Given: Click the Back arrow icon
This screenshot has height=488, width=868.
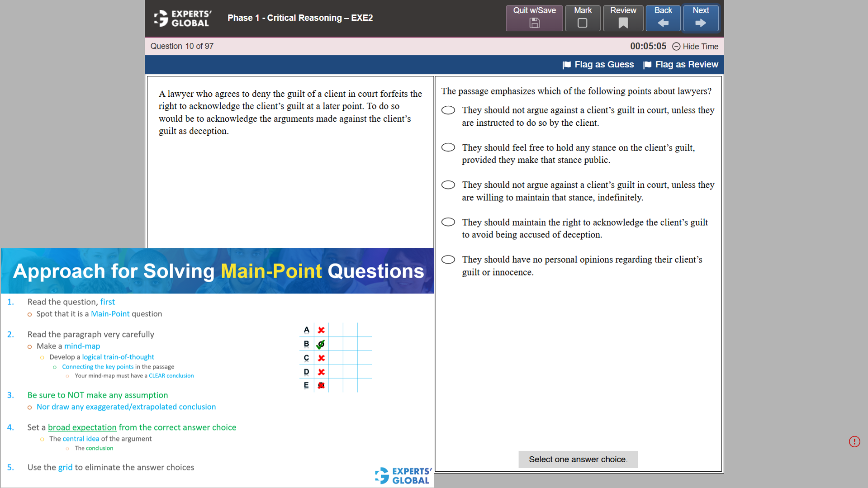Looking at the screenshot, I should tap(663, 24).
